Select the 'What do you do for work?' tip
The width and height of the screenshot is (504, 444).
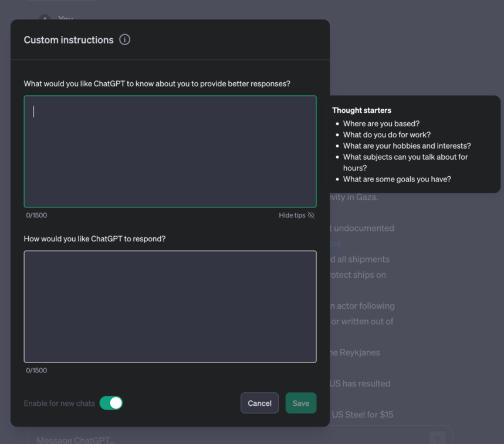387,134
